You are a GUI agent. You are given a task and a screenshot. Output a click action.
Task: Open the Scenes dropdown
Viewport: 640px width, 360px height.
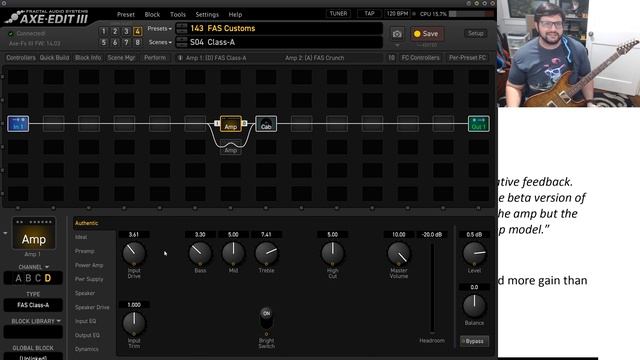[x=160, y=42]
